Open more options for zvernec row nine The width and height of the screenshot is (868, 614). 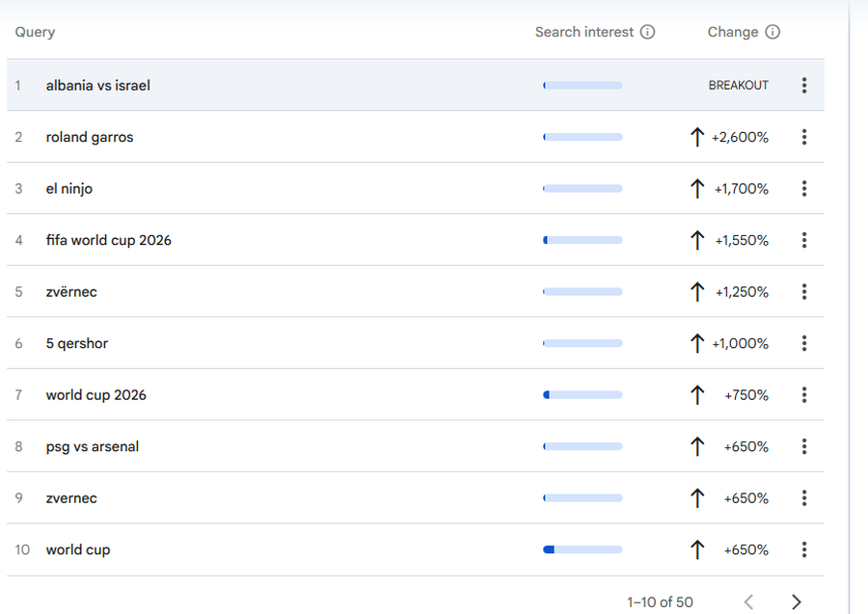click(x=803, y=497)
